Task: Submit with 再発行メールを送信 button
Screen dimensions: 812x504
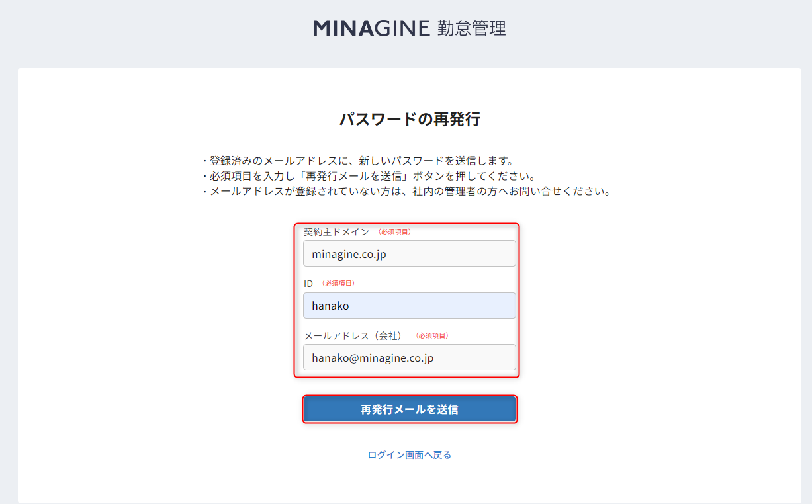Action: [410, 409]
